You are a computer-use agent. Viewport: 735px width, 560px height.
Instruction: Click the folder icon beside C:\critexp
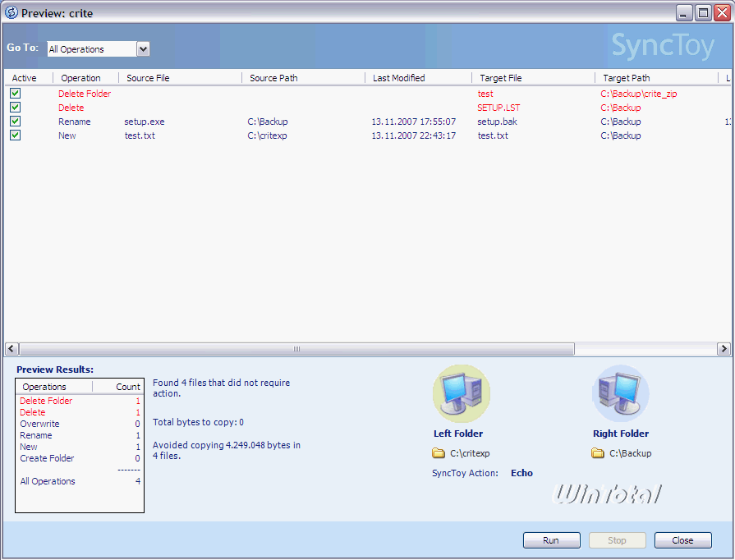(x=439, y=453)
